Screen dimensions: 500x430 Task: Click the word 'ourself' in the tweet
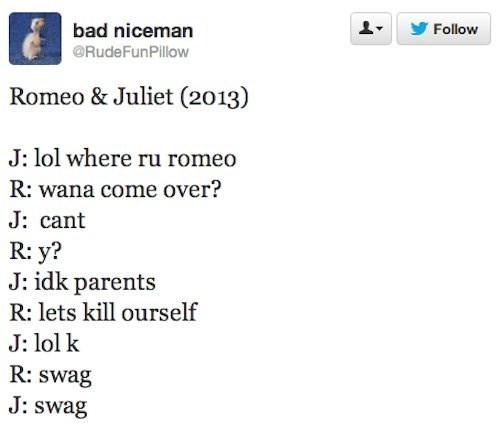tap(160, 312)
